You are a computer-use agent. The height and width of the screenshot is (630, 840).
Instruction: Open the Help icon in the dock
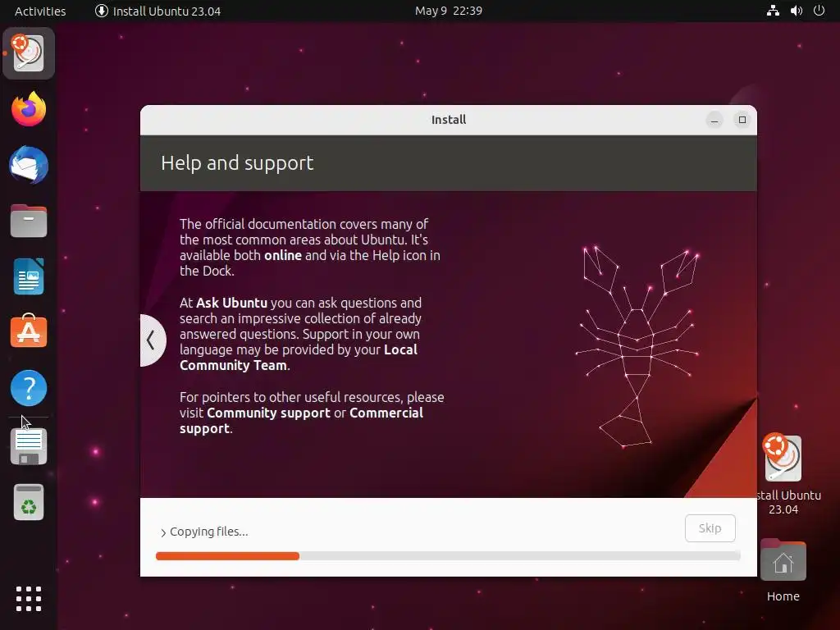coord(29,388)
